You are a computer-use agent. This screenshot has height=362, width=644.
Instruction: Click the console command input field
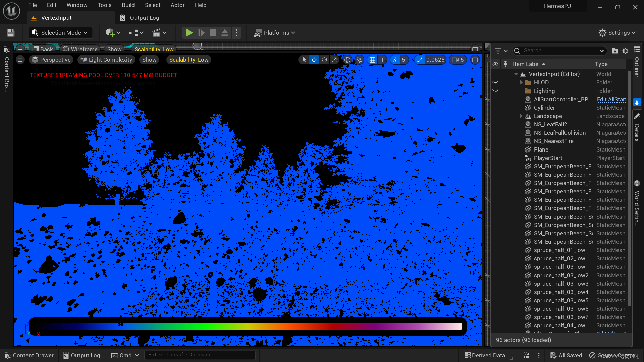point(200,355)
